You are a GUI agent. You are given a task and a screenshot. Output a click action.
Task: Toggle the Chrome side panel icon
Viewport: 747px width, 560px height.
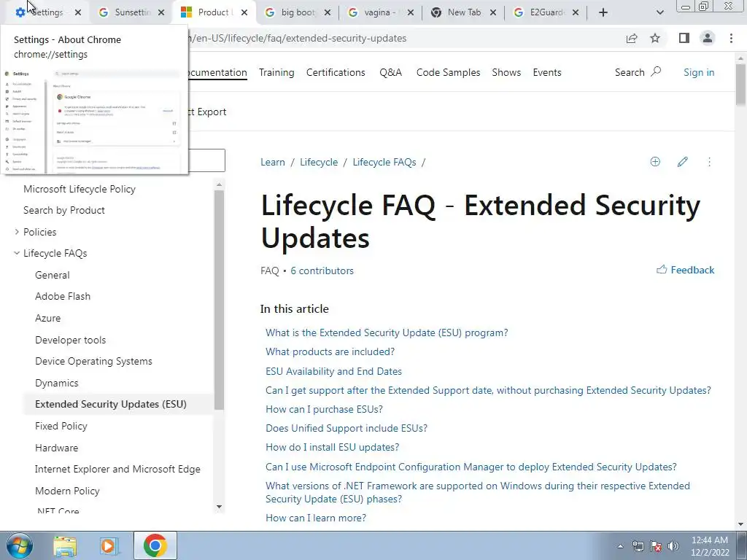(684, 38)
